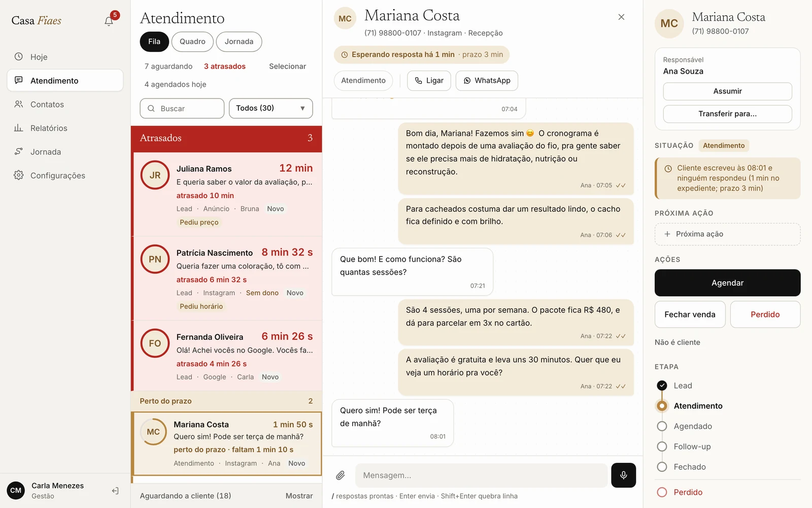Select the Follow-up stage

click(x=662, y=447)
